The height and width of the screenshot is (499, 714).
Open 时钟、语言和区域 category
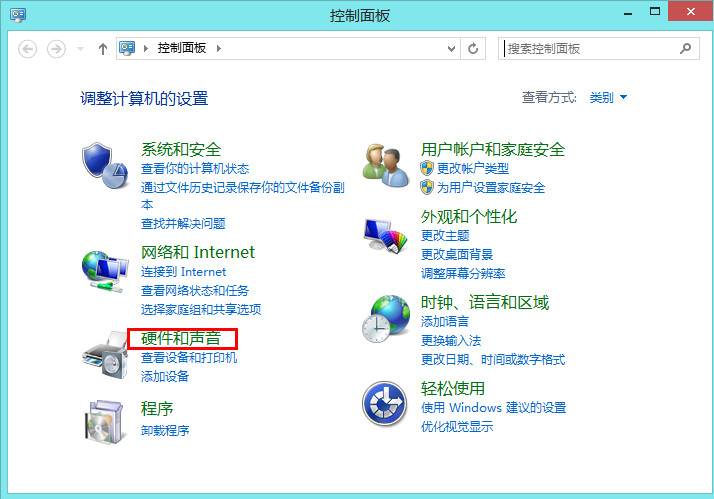point(484,302)
